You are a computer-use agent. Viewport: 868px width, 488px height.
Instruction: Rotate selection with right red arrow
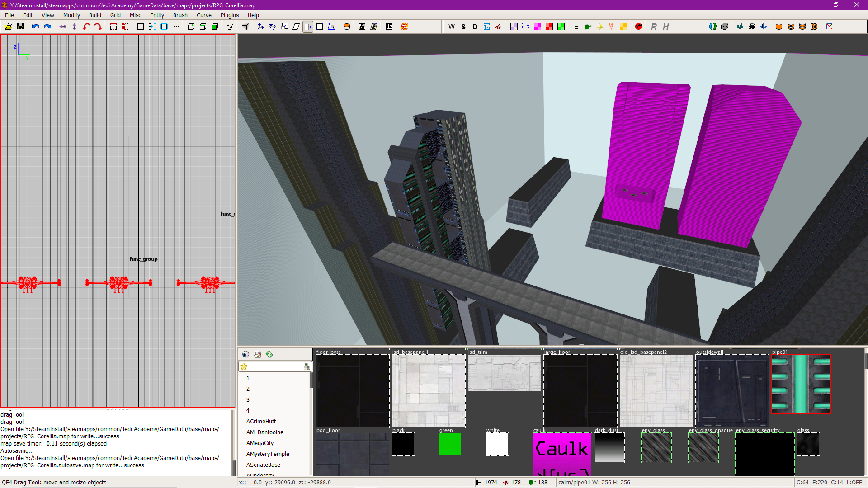pyautogui.click(x=98, y=27)
